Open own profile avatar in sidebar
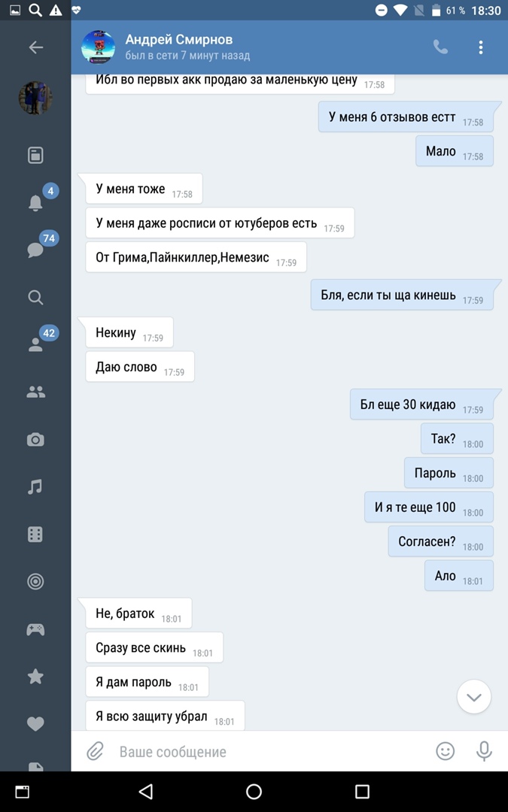Viewport: 508px width, 812px height. click(x=35, y=97)
